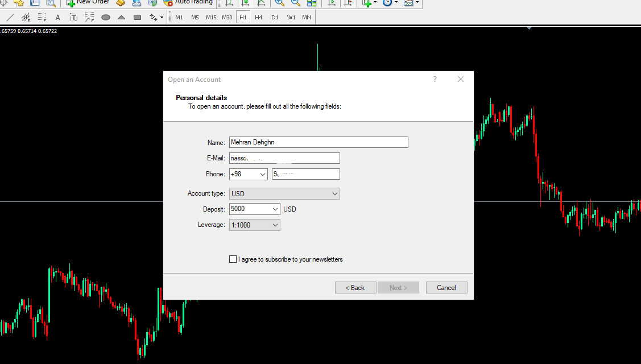Click the Back button
641x364 pixels.
coord(355,288)
